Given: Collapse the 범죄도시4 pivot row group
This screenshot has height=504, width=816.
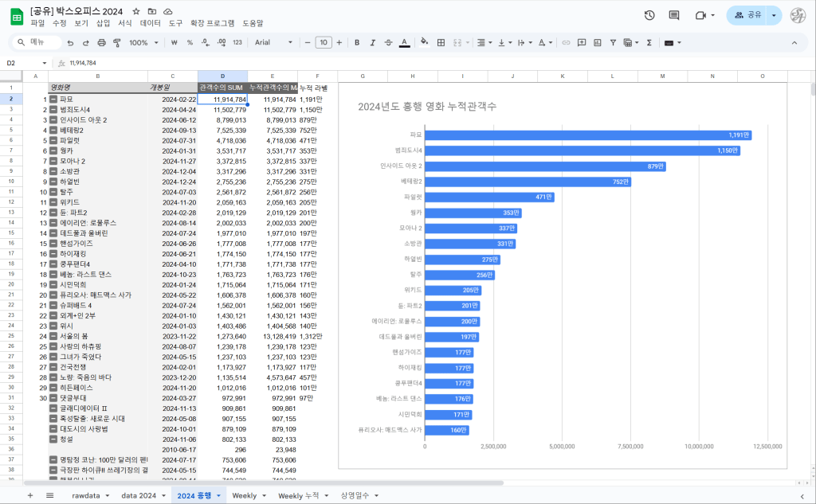Looking at the screenshot, I should coord(53,109).
